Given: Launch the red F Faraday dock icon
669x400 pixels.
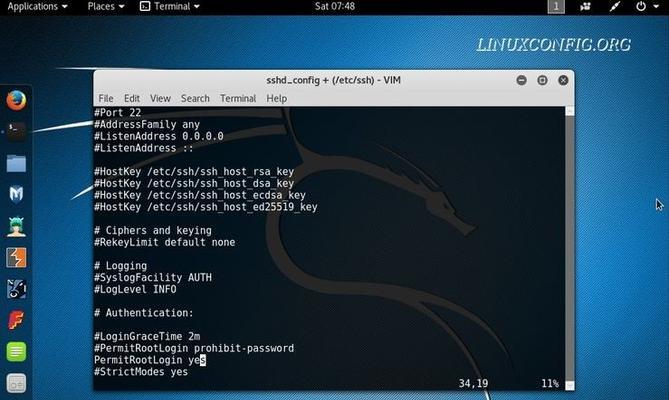Looking at the screenshot, I should [16, 320].
